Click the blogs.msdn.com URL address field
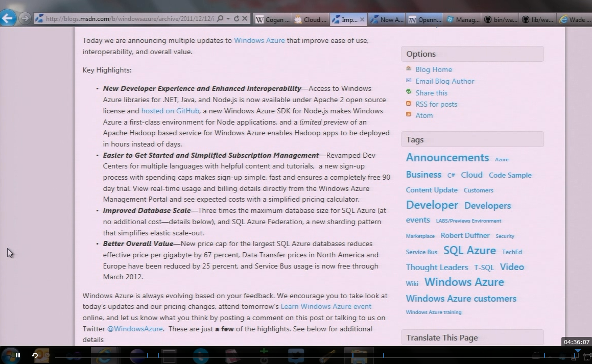Viewport: 592px width, 364px height. click(x=130, y=19)
